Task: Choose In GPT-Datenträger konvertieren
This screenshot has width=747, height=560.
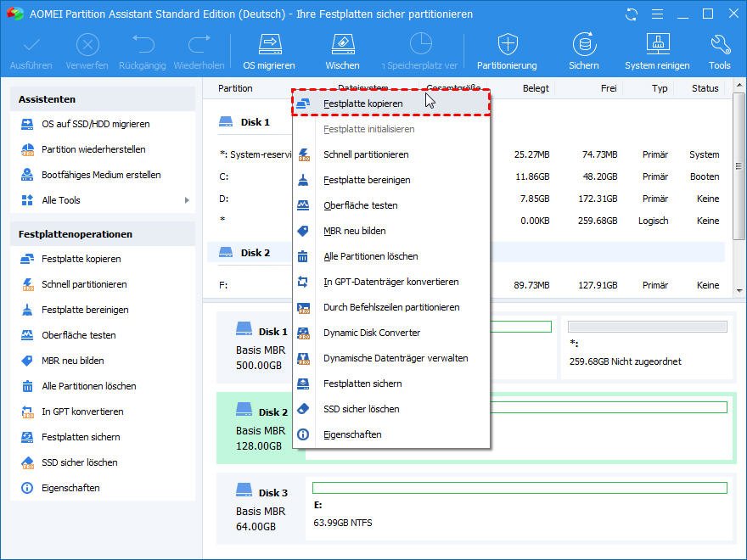Action: 391,282
